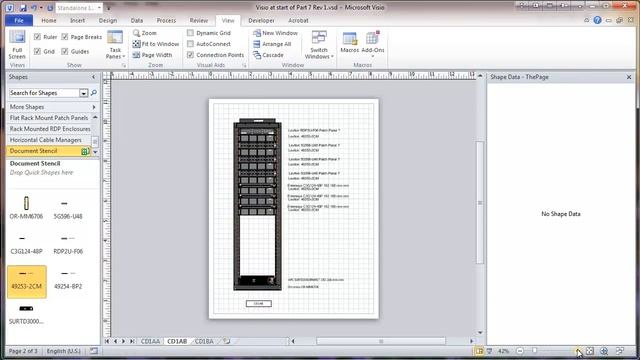Switch to the Insert ribbon tab

pos(78,20)
